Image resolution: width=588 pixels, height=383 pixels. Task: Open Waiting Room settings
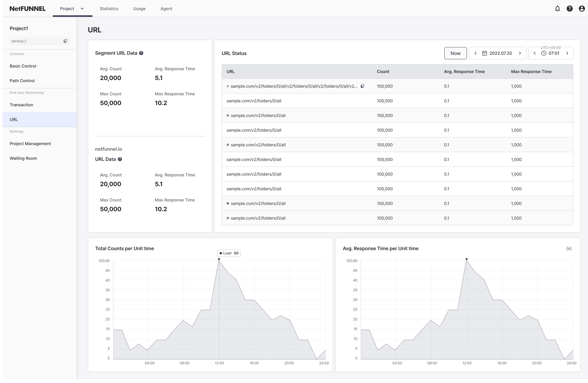pos(40,158)
